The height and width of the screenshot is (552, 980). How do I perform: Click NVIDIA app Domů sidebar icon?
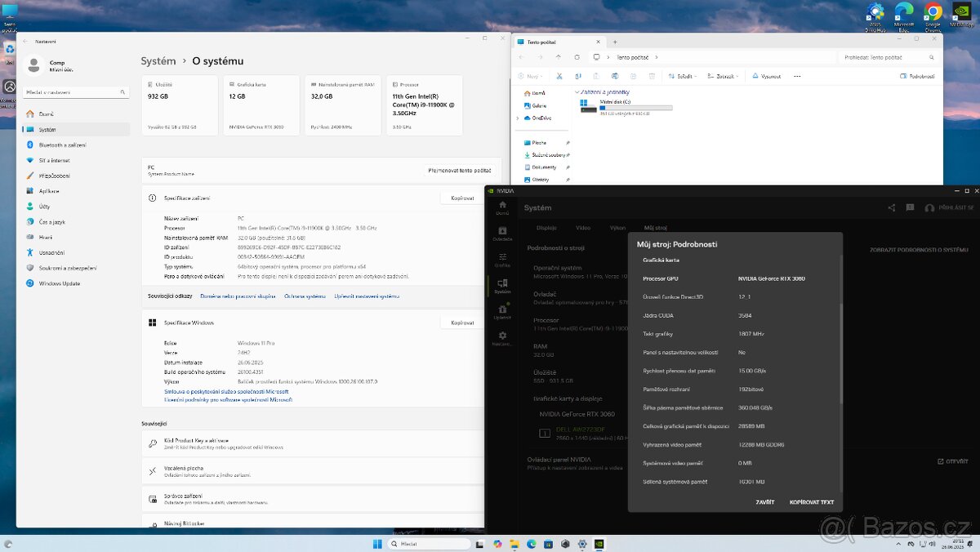[502, 207]
